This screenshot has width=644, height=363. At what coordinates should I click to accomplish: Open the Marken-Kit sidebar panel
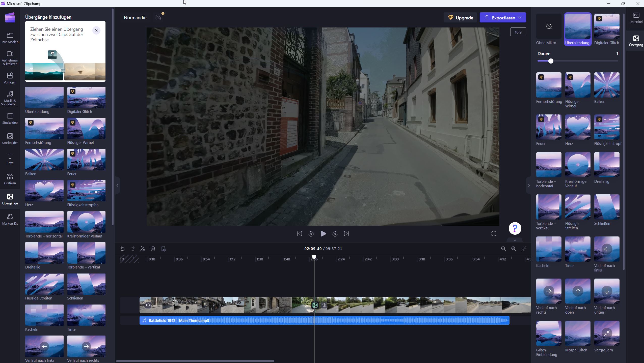(x=10, y=219)
